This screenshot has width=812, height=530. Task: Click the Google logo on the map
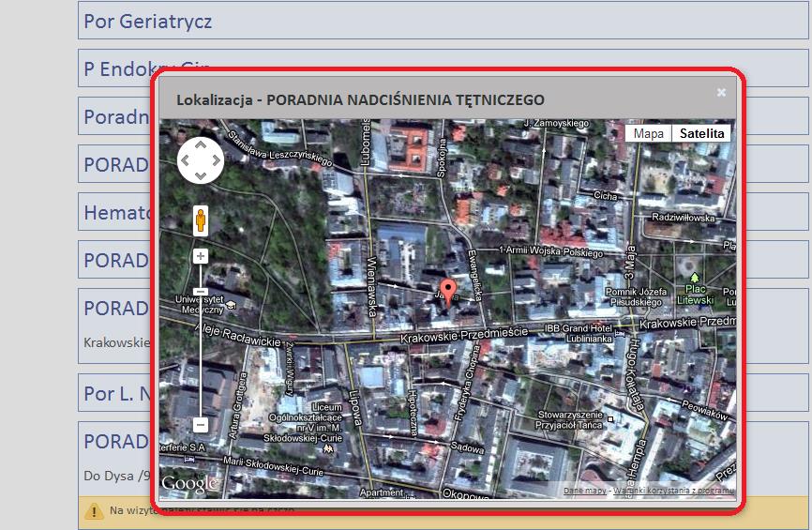[x=189, y=483]
